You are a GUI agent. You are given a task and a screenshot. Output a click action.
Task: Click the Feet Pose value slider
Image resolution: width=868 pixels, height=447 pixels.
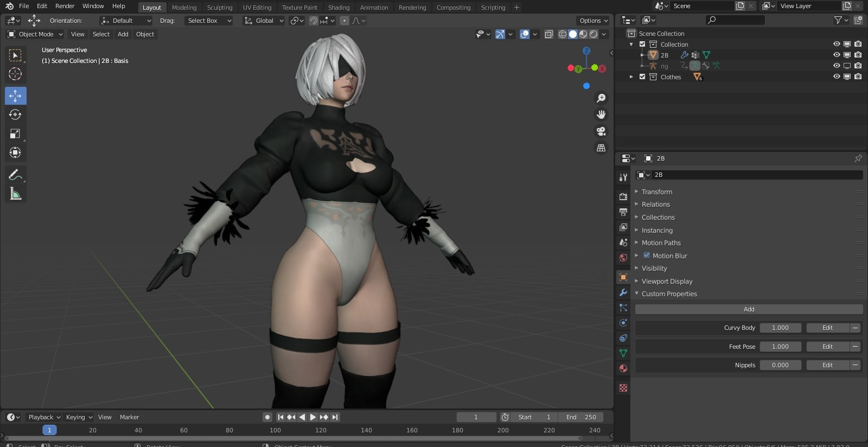tap(780, 347)
